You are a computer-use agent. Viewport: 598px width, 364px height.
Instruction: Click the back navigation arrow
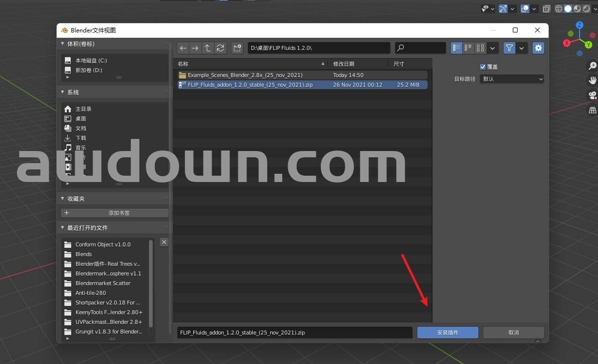point(183,48)
